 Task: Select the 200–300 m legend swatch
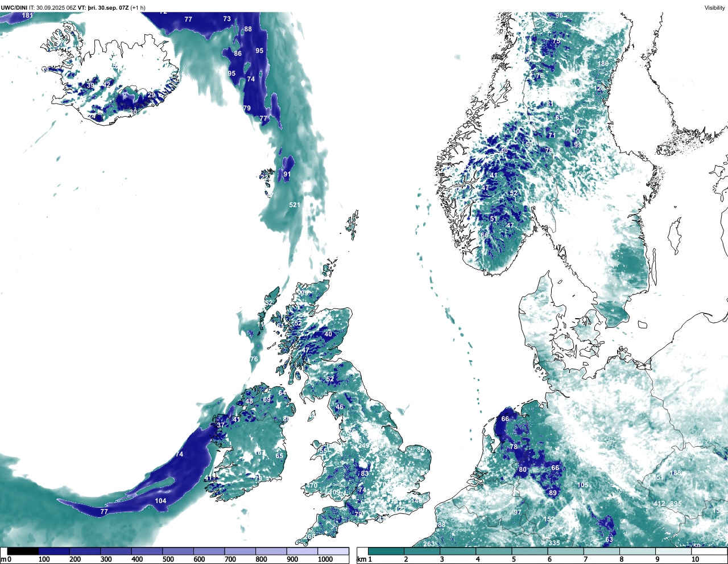(85, 551)
